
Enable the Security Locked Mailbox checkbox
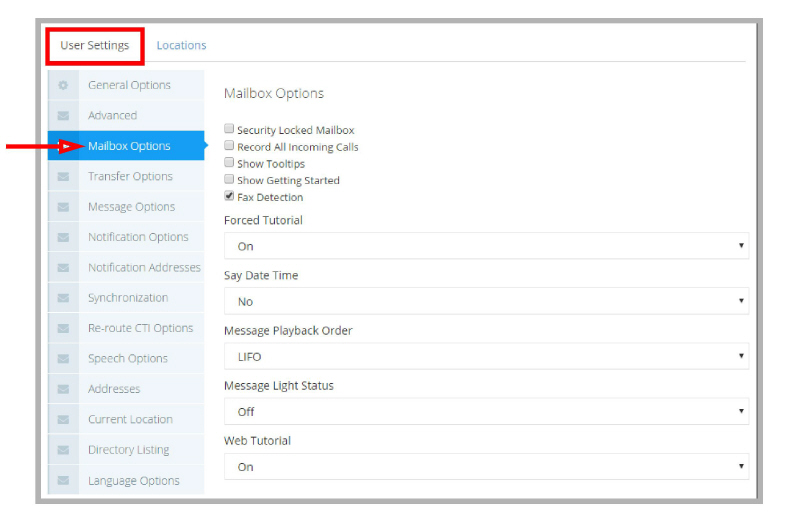(229, 129)
